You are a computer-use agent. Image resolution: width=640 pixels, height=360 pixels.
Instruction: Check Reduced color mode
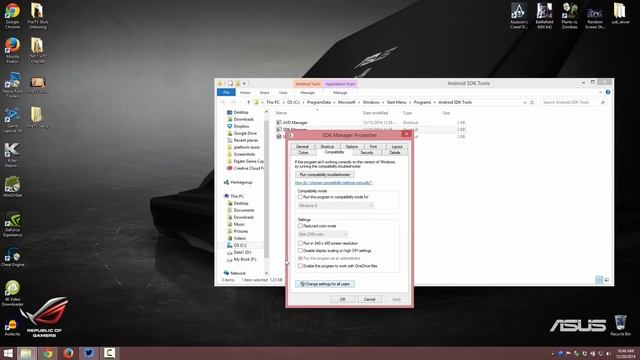[x=300, y=226]
